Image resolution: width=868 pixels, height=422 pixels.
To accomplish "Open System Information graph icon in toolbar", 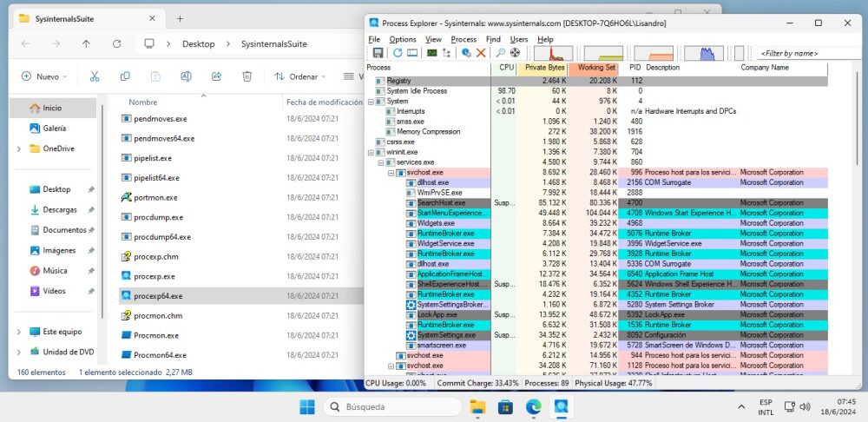I will [431, 53].
